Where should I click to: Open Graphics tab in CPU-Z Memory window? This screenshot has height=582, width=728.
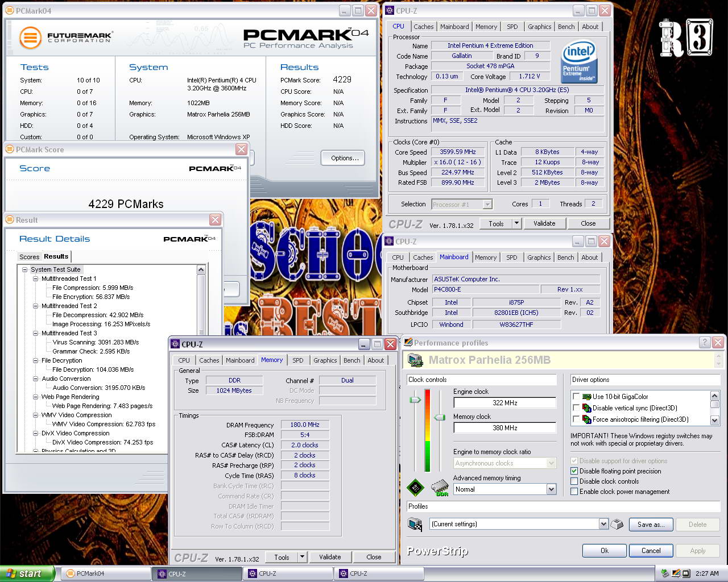325,360
